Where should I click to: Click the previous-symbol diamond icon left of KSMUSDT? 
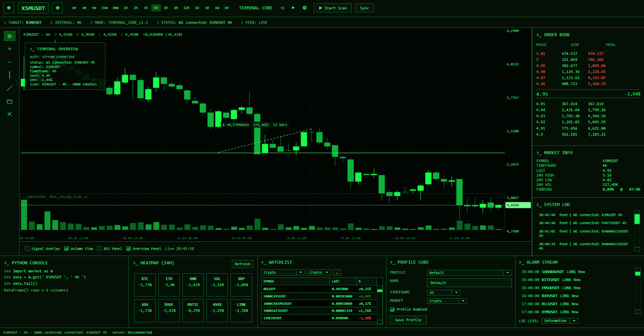[x=9, y=8]
